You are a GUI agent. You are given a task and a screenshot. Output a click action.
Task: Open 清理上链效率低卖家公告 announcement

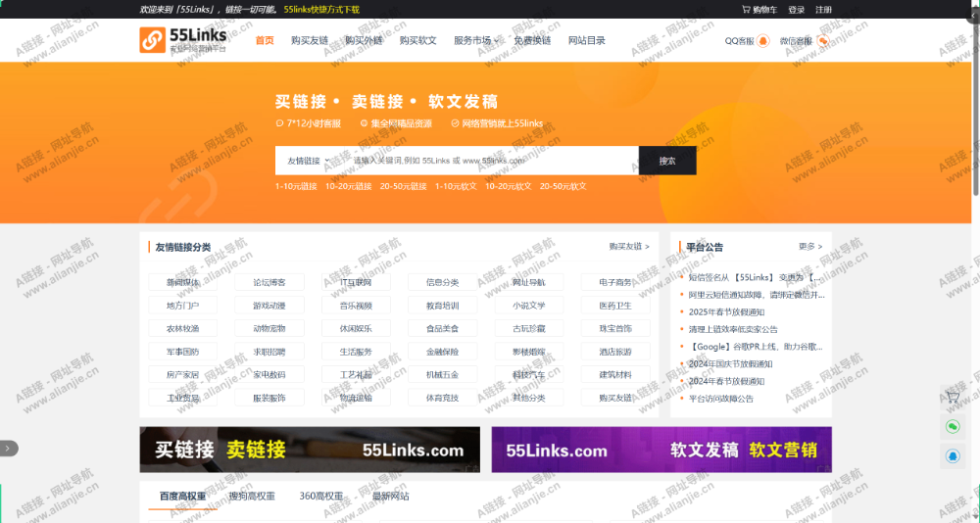pos(733,329)
